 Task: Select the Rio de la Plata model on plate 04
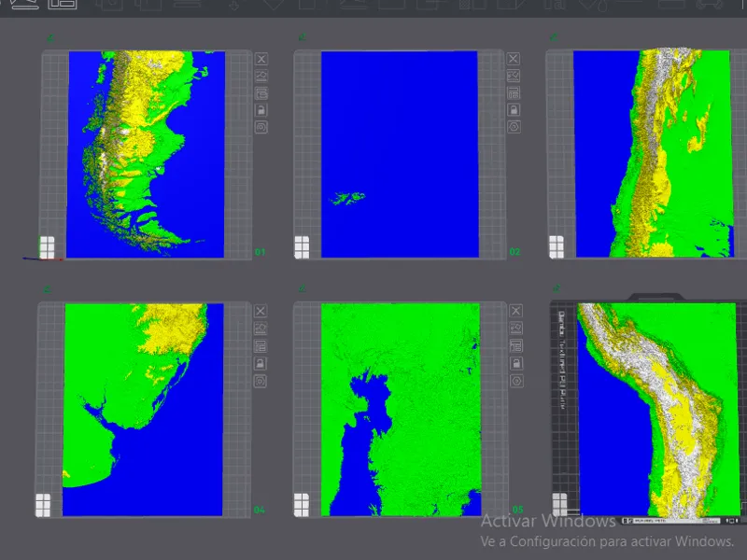(143, 410)
